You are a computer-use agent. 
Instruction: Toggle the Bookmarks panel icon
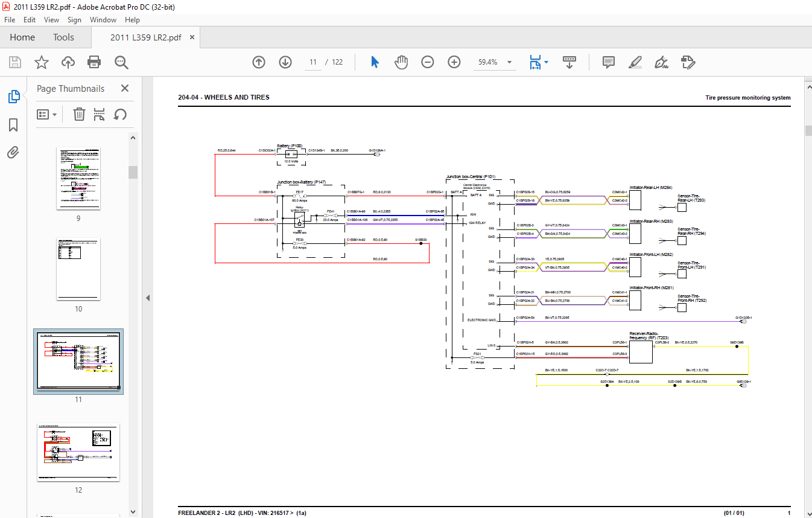click(x=13, y=125)
